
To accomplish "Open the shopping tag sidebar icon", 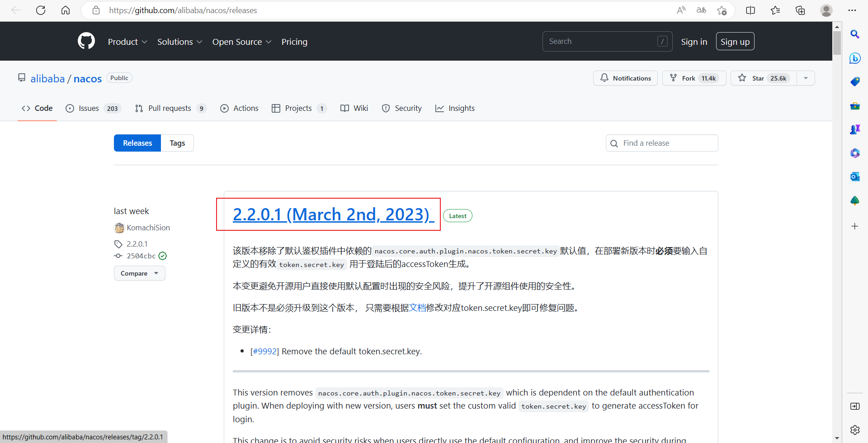I will click(x=854, y=82).
